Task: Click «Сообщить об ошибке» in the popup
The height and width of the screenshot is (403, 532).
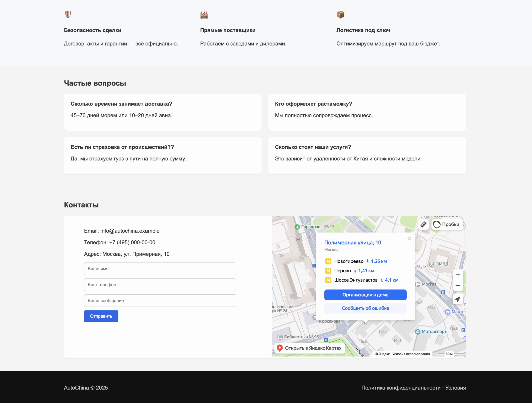Action: coord(365,308)
